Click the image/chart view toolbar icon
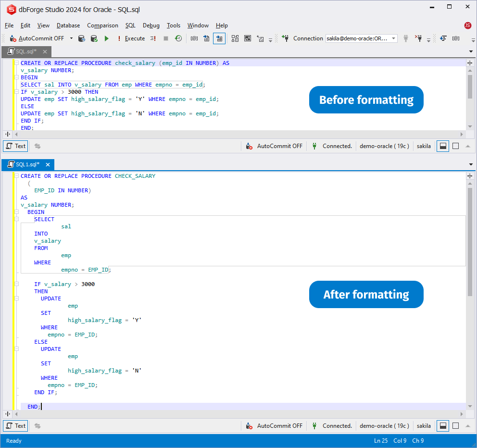Viewport: 477px width, 448px height. pyautogui.click(x=248, y=38)
